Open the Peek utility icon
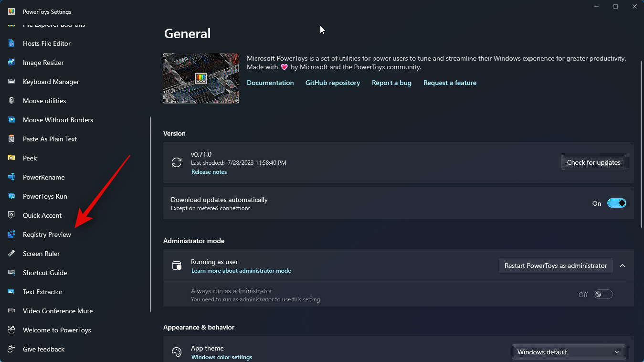 click(x=11, y=158)
